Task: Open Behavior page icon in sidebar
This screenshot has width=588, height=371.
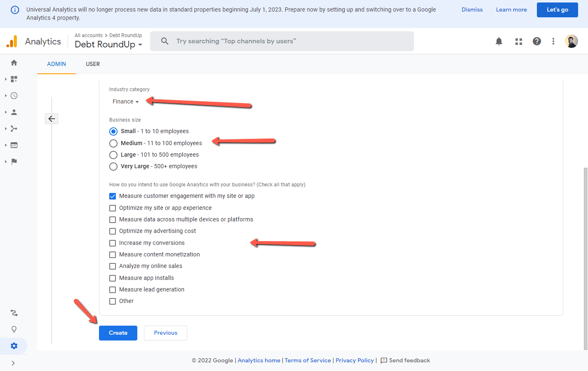Action: point(14,145)
